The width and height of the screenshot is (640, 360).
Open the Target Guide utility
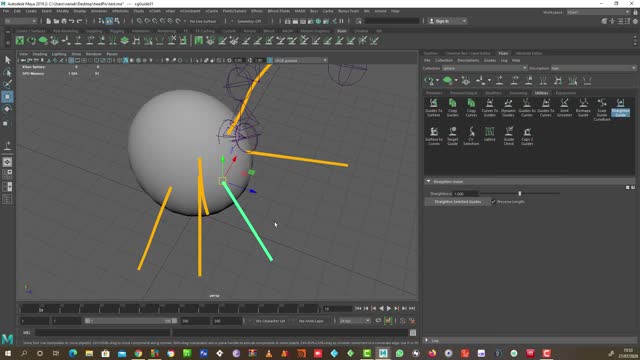pos(452,136)
